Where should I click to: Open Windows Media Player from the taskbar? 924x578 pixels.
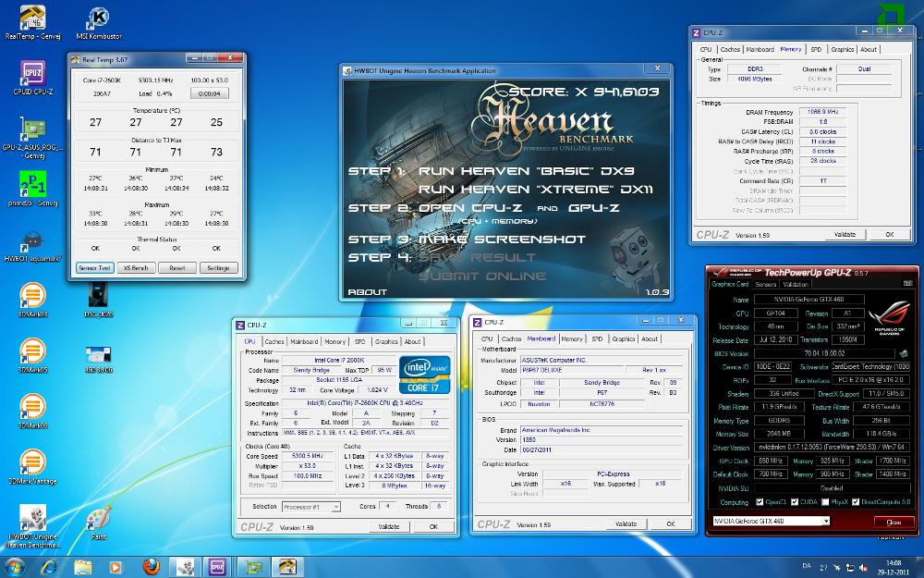point(115,568)
